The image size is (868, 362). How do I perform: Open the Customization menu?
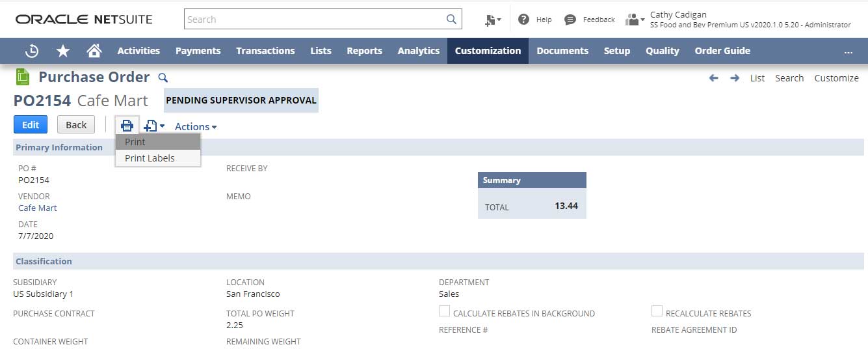tap(488, 51)
